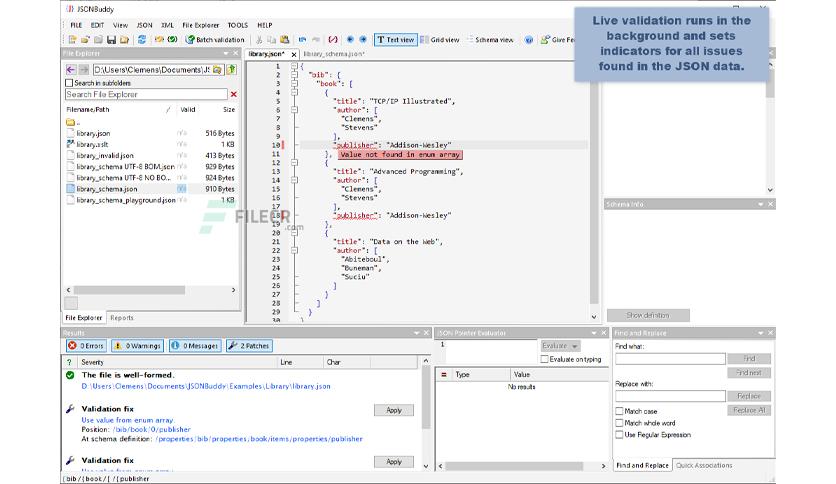The image size is (836, 484).
Task: Click the grey Redo arrow icon
Action: 316,39
